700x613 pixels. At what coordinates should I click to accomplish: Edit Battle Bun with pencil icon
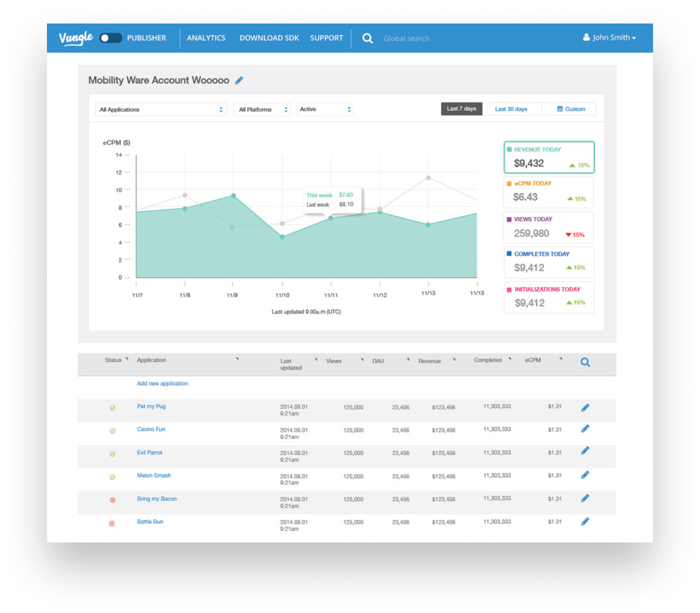pyautogui.click(x=585, y=521)
